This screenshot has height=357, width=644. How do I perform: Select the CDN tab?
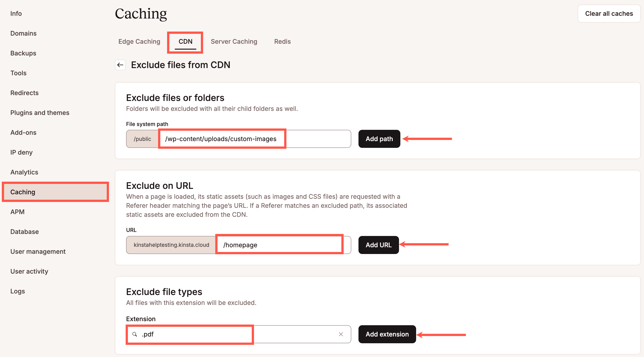(185, 41)
